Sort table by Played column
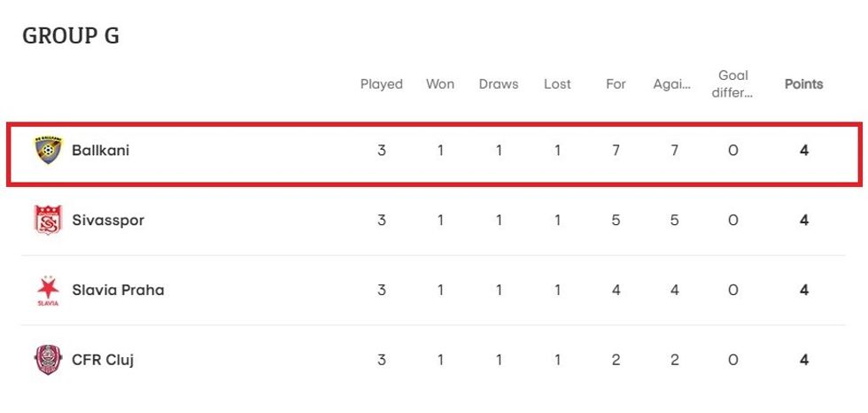 pyautogui.click(x=381, y=84)
